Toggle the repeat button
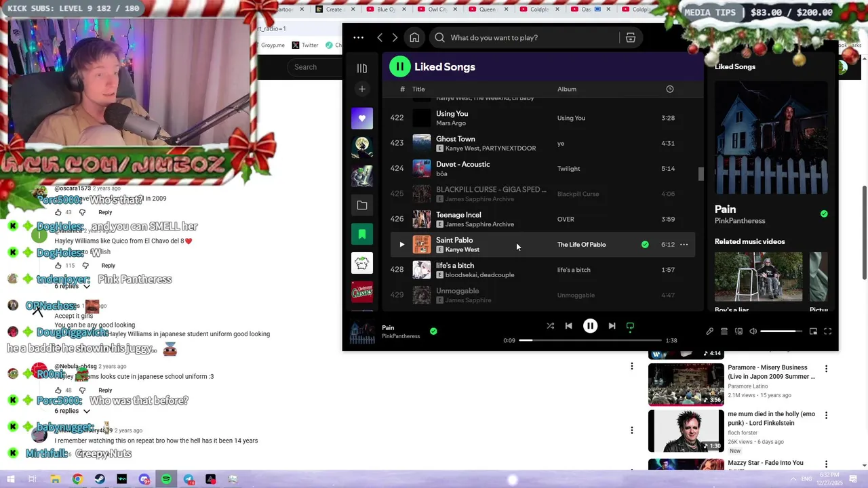868x488 pixels. [x=630, y=326]
